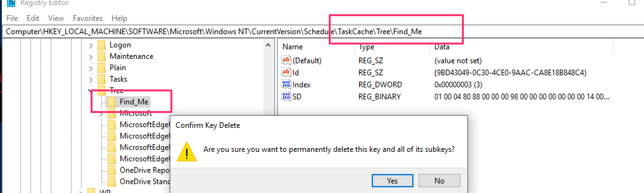Click the Maintenance folder icon
This screenshot has height=193, width=644.
click(x=102, y=57)
